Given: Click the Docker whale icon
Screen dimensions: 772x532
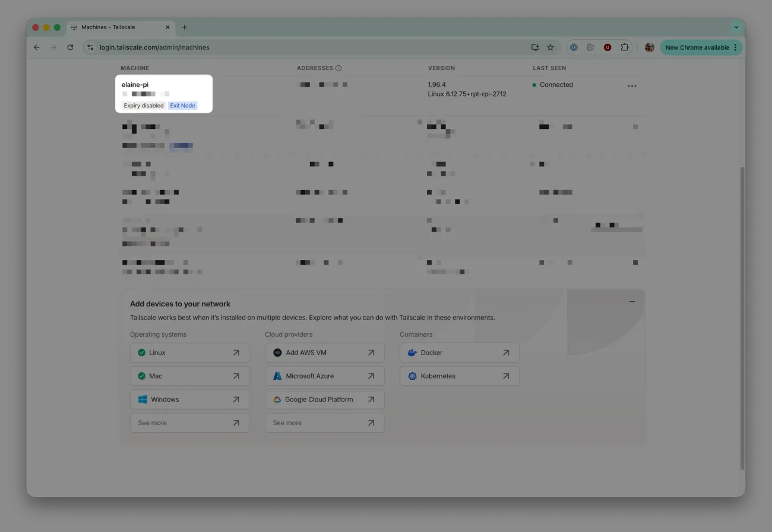Looking at the screenshot, I should [x=412, y=353].
